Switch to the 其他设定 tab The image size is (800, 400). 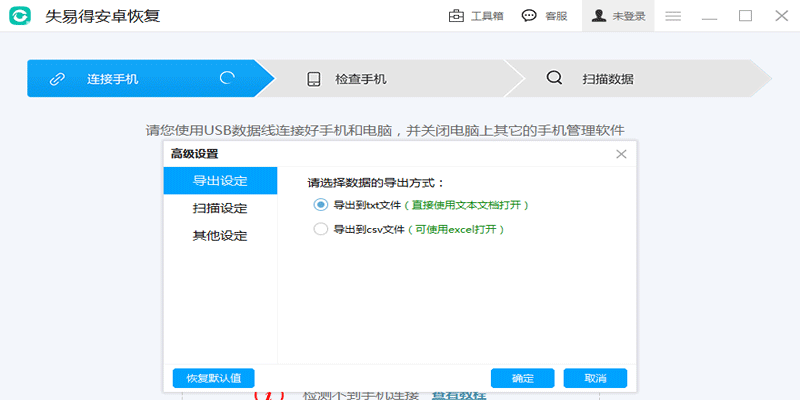[x=220, y=236]
